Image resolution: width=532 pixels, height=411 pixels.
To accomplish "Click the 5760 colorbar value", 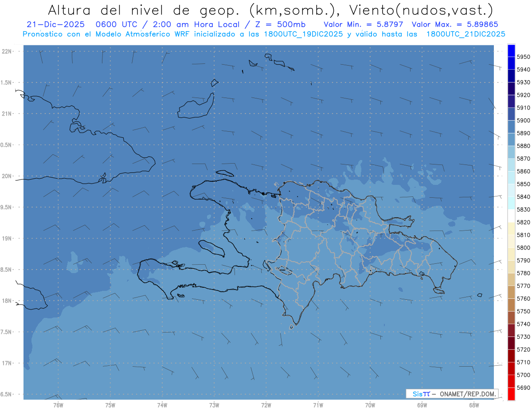I will coord(523,298).
